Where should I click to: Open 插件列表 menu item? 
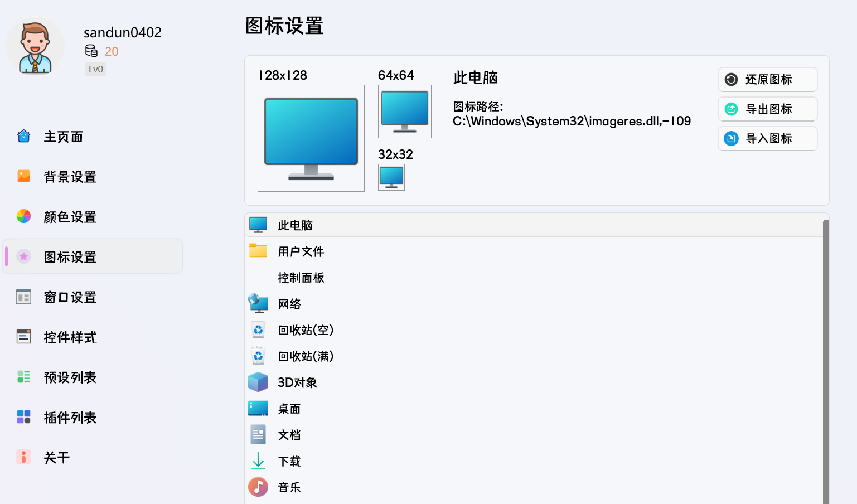(93, 417)
